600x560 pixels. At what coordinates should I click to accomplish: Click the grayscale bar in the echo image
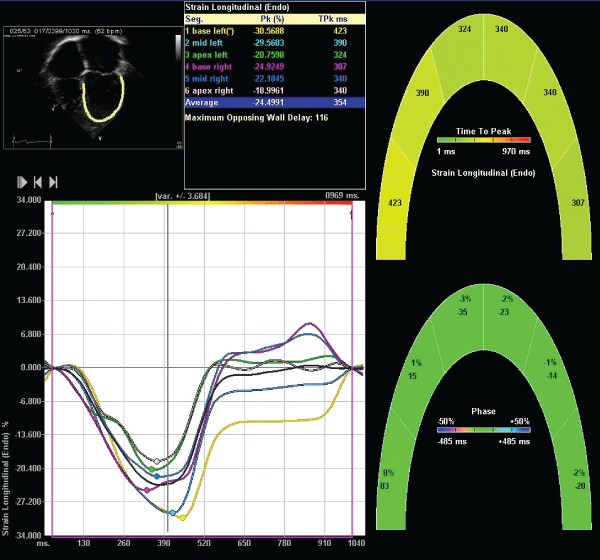pos(178,48)
